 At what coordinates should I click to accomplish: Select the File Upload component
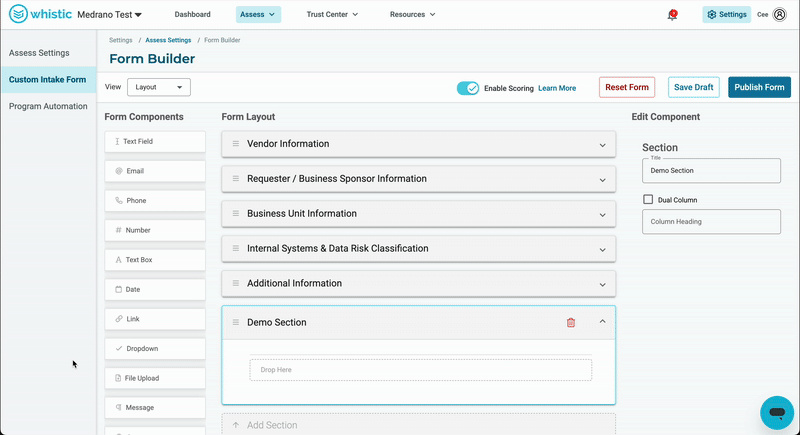[x=155, y=378]
